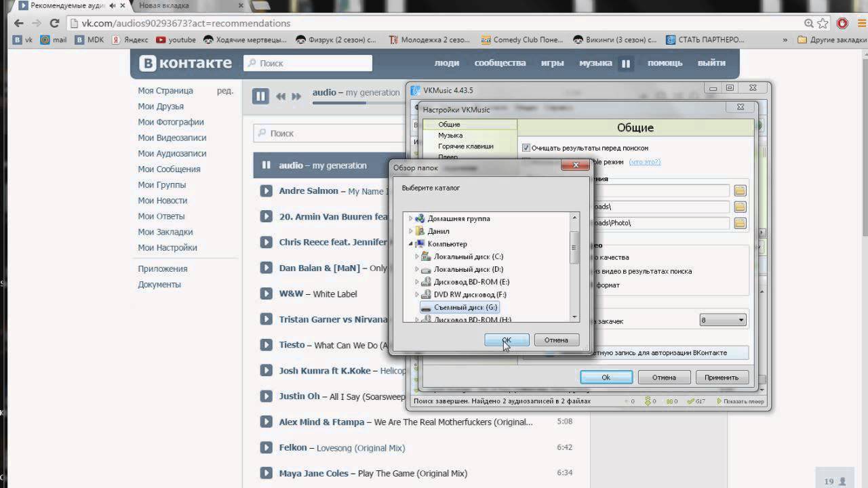Viewport: 868px width, 488px height.
Task: Open 'что это?' help link
Action: pyautogui.click(x=644, y=162)
